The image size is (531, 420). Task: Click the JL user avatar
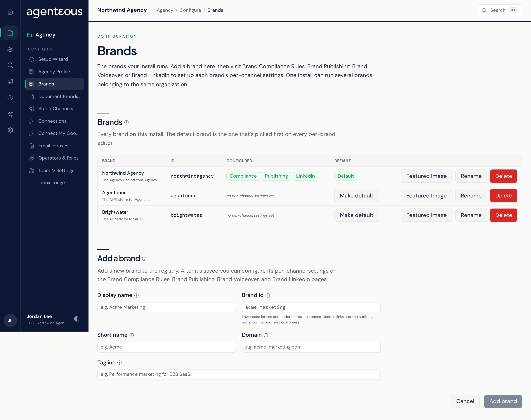pyautogui.click(x=10, y=320)
